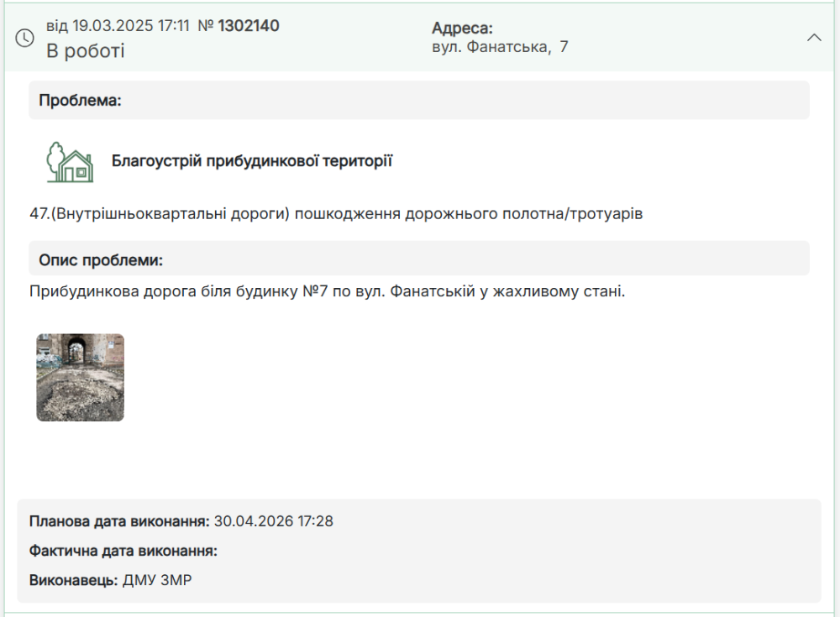Image resolution: width=840 pixels, height=617 pixels.
Task: Click the "Фактична дата виконання:" label
Action: [x=123, y=551]
